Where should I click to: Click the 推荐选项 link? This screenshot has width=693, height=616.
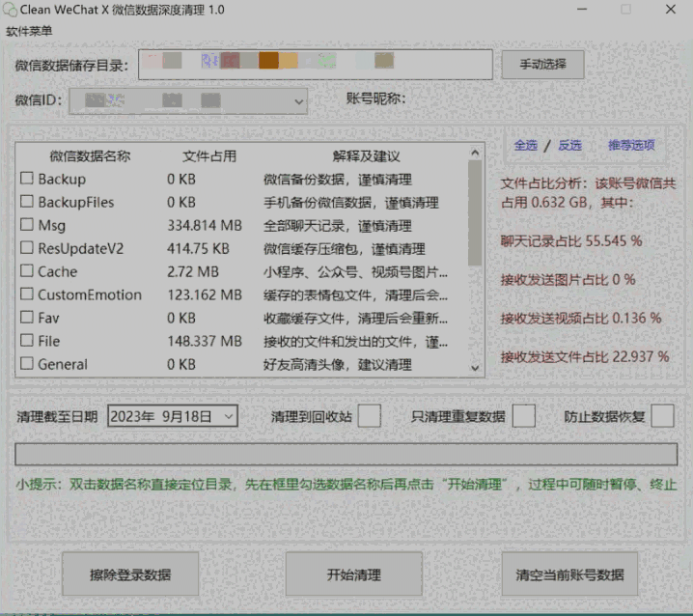631,145
